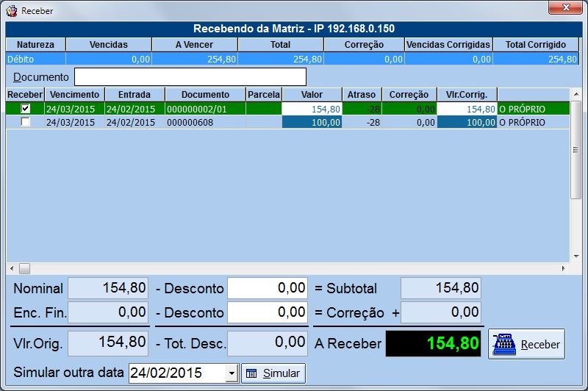
Task: Click the Documento column header in grid
Action: click(205, 95)
